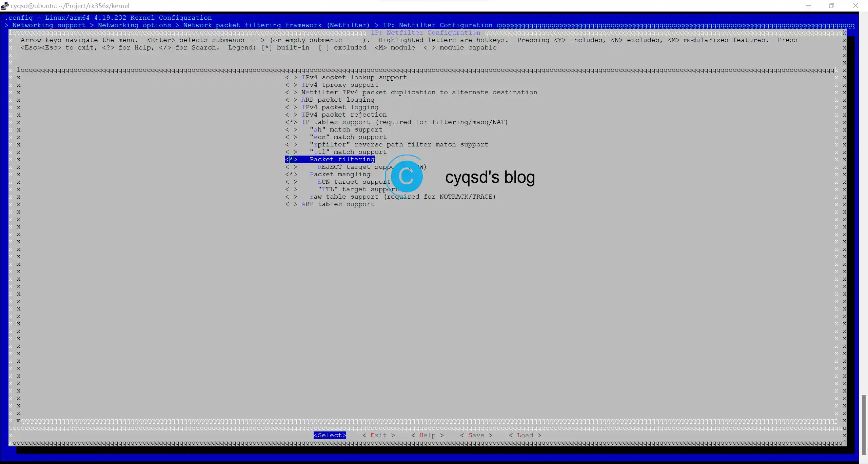This screenshot has height=464, width=868.
Task: Click the Exit menu button
Action: (378, 435)
